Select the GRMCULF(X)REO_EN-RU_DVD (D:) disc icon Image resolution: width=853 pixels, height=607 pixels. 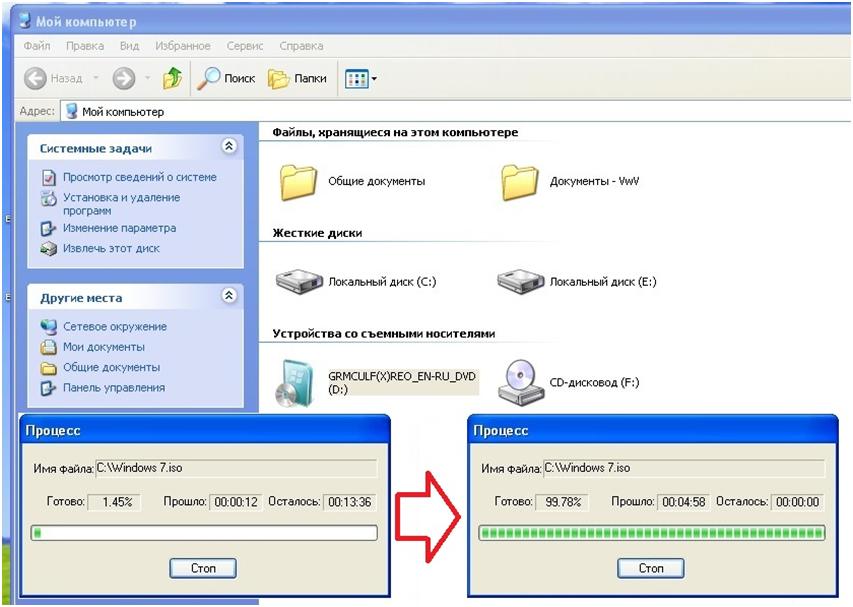click(x=296, y=383)
